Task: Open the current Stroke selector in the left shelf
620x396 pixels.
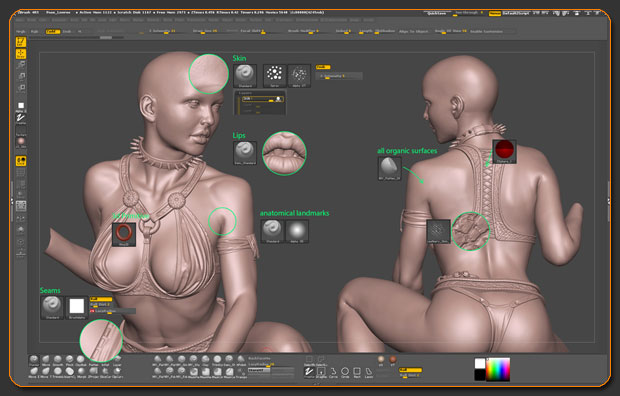Action: pos(21,119)
